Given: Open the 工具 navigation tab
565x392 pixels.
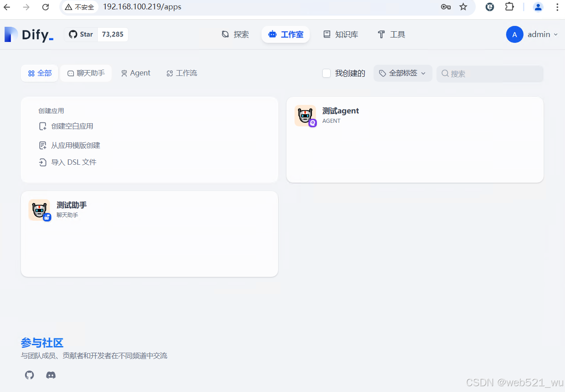Looking at the screenshot, I should [391, 34].
